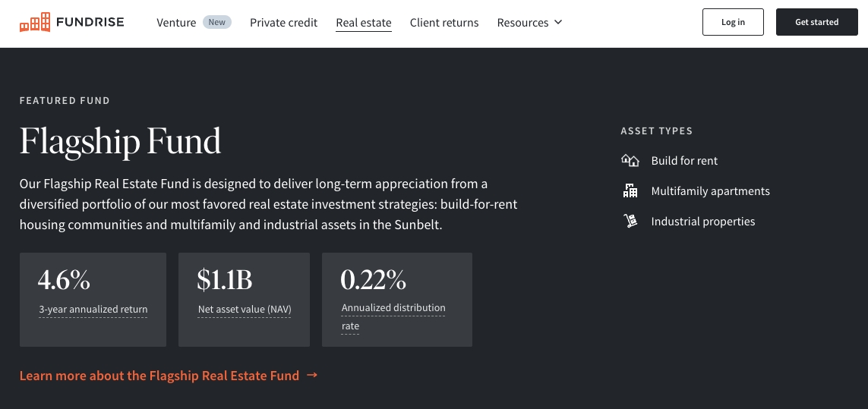868x409 pixels.
Task: Click the $1.1B stat card
Action: point(244,299)
